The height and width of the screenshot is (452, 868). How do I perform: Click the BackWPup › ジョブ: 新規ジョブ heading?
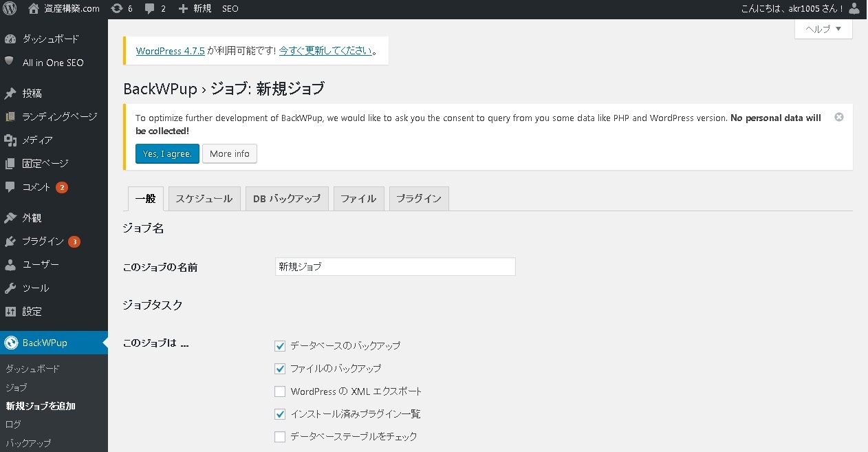click(x=224, y=89)
